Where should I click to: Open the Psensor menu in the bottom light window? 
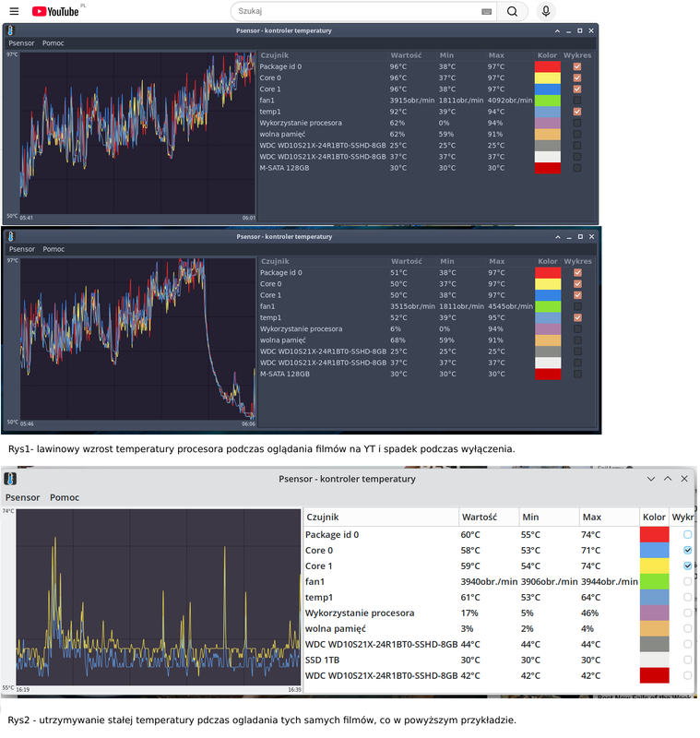(x=22, y=497)
